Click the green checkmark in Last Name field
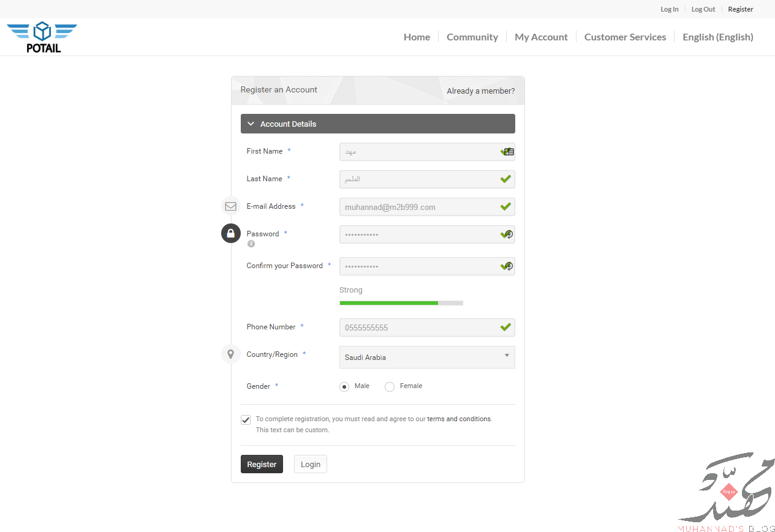 click(505, 179)
